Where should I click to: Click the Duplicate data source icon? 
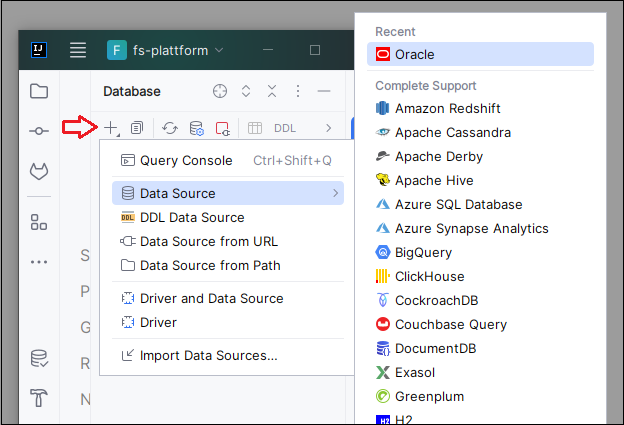[x=137, y=128]
